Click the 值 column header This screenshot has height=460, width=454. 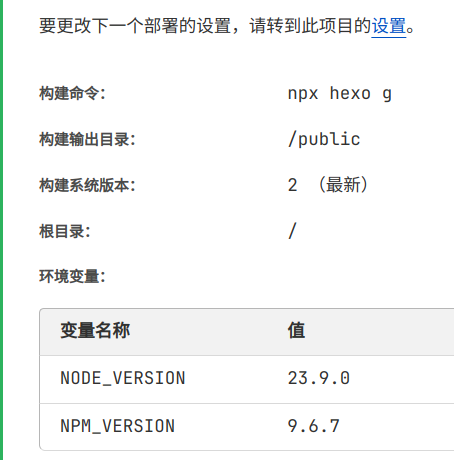[x=296, y=331]
